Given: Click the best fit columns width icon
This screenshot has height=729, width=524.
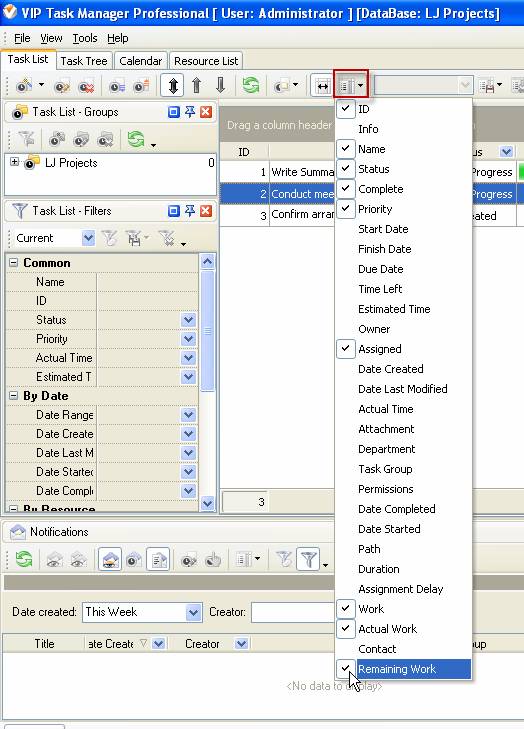Looking at the screenshot, I should point(322,86).
